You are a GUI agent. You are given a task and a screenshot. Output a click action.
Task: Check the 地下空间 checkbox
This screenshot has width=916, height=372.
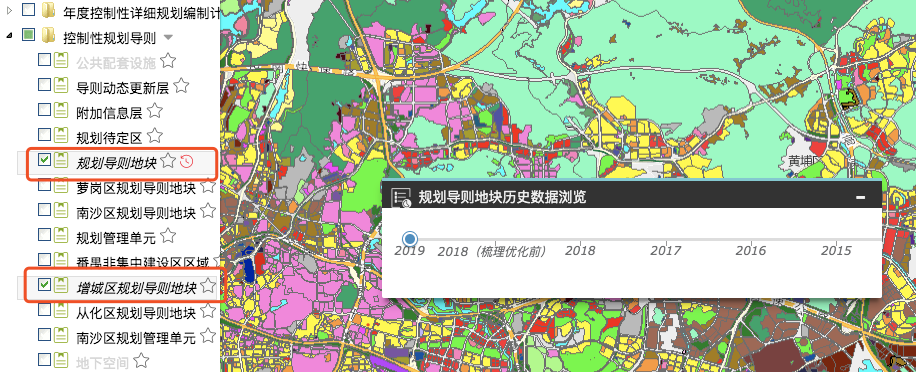tap(44, 360)
